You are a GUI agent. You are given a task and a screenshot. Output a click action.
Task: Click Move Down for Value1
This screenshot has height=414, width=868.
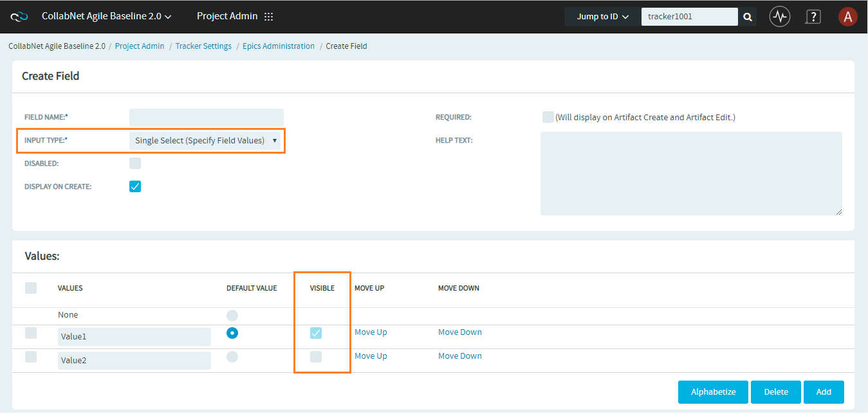click(460, 332)
